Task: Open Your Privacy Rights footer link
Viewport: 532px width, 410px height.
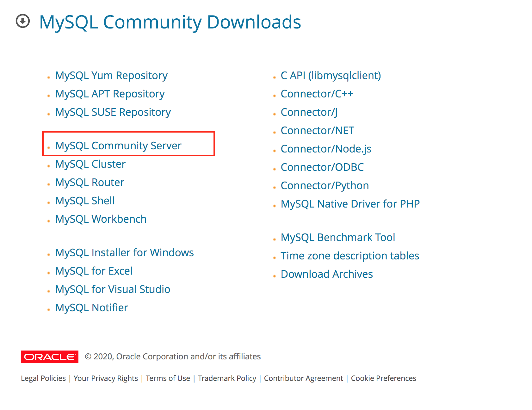Action: tap(106, 378)
